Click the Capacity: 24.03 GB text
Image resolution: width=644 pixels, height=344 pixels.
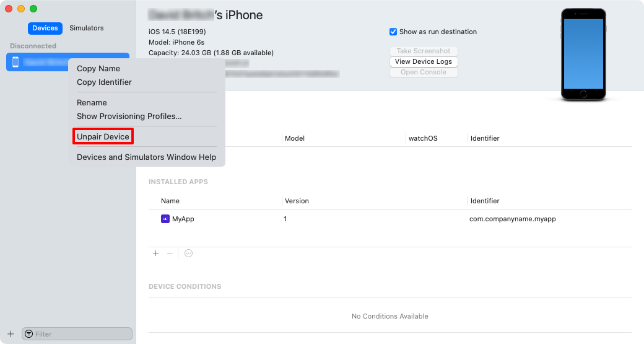(x=211, y=53)
